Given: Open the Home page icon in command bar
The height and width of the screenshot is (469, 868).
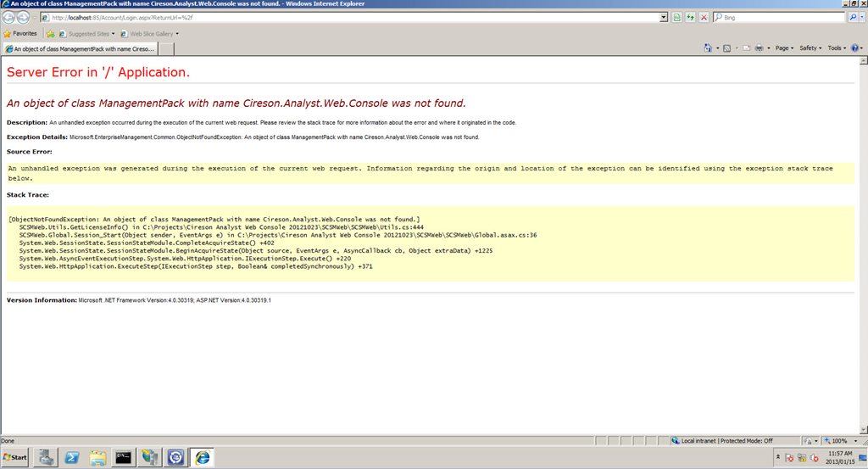Looking at the screenshot, I should tap(707, 48).
